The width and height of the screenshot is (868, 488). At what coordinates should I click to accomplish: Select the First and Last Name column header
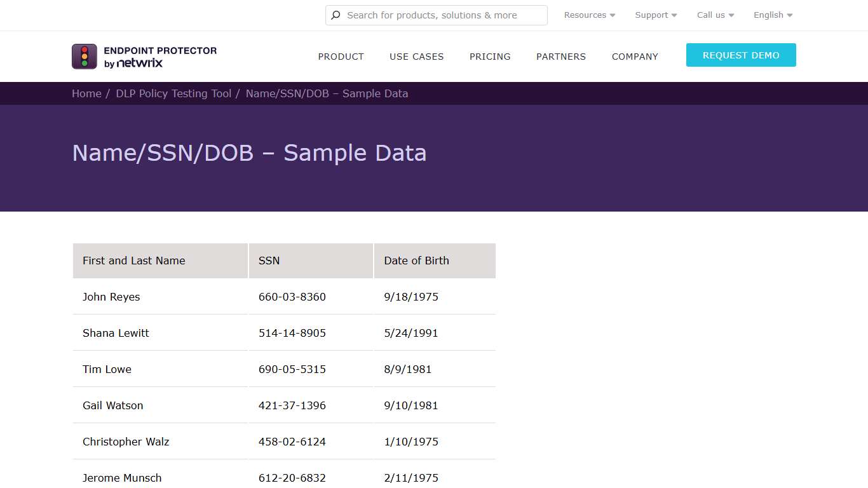pyautogui.click(x=133, y=261)
